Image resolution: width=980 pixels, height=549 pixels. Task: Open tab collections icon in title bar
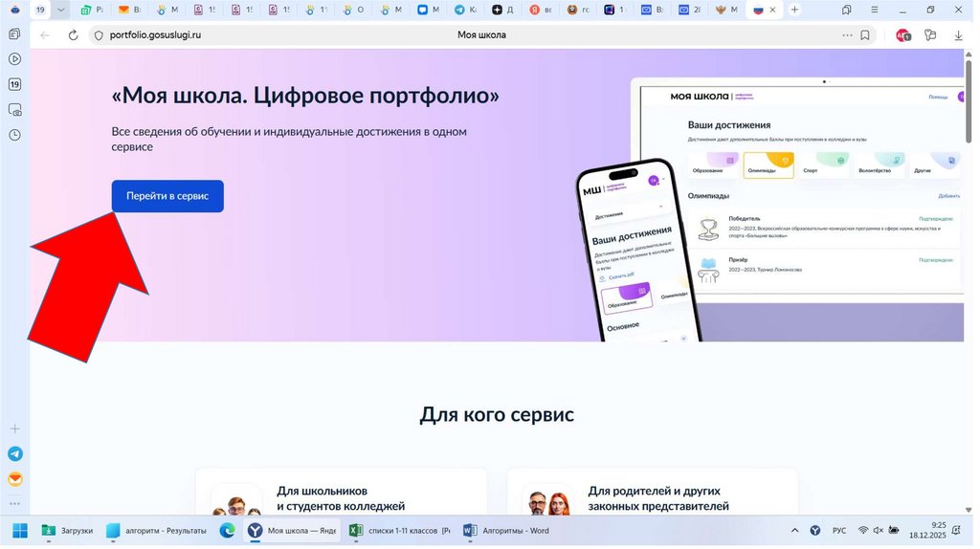[846, 10]
